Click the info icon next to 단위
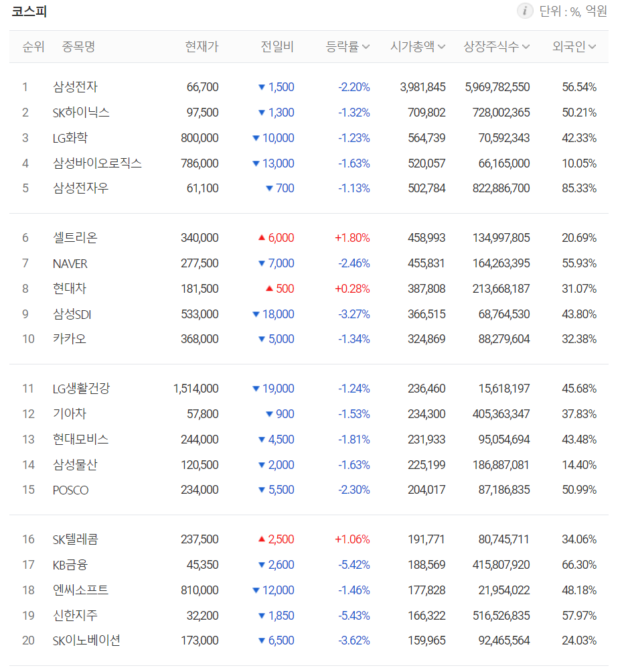626x672 pixels. coord(524,11)
